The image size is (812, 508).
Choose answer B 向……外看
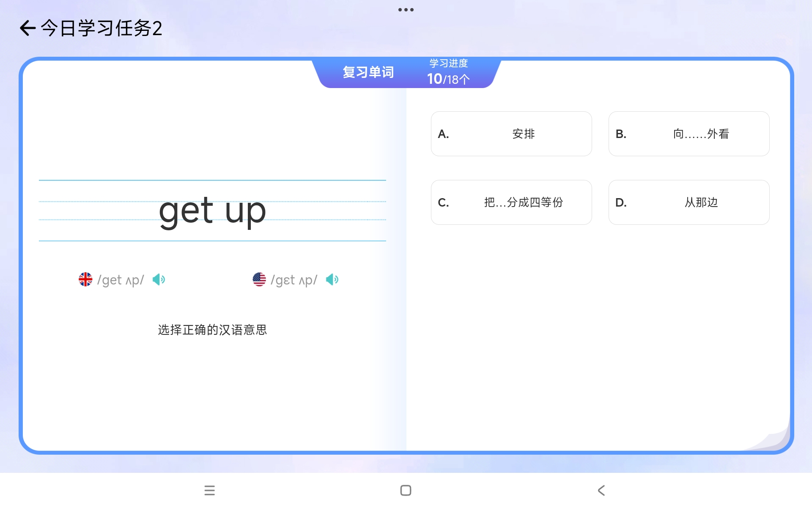[x=689, y=134]
